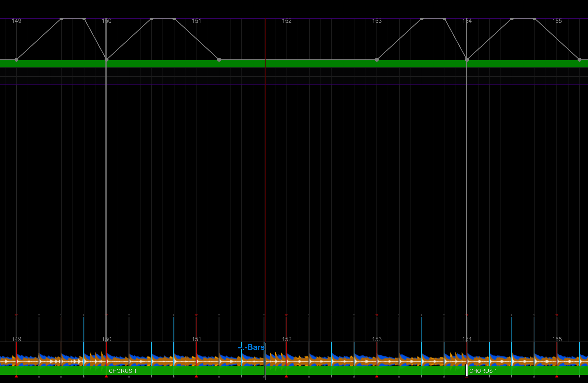Select the baseline envelope node at bar 153
The image size is (588, 383).
tap(377, 60)
